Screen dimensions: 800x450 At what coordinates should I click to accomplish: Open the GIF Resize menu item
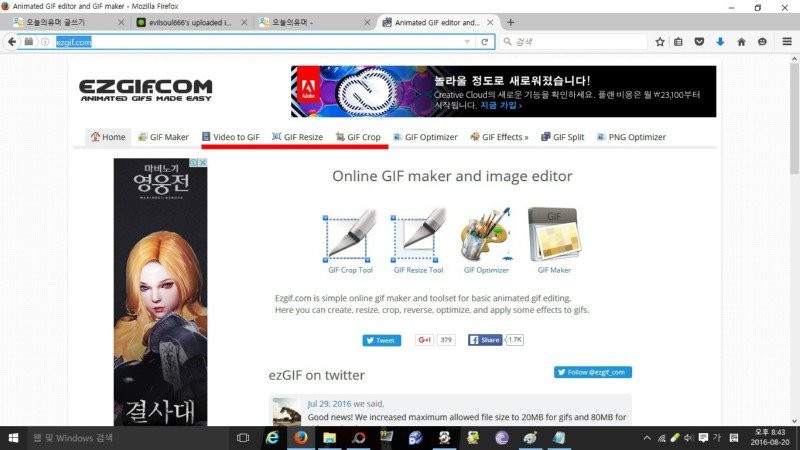pos(297,137)
